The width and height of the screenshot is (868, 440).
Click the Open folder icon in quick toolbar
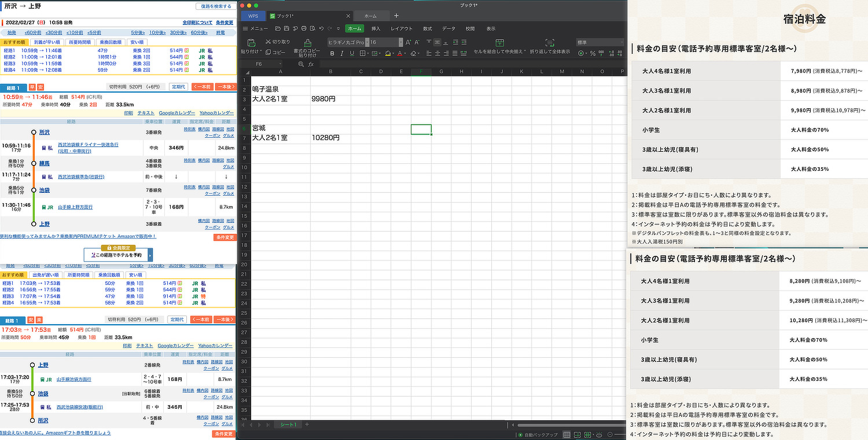[x=278, y=28]
